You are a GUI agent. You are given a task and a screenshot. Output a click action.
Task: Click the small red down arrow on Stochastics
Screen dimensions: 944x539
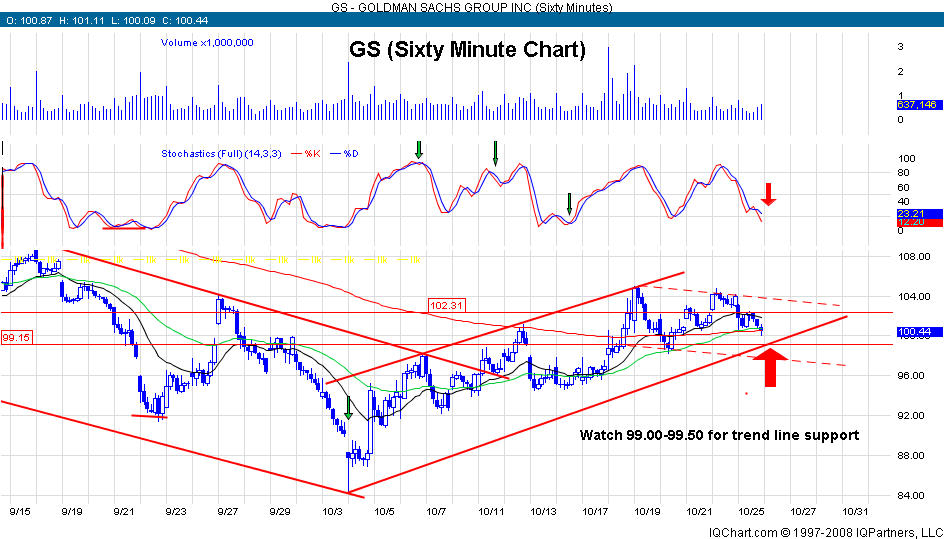[768, 192]
